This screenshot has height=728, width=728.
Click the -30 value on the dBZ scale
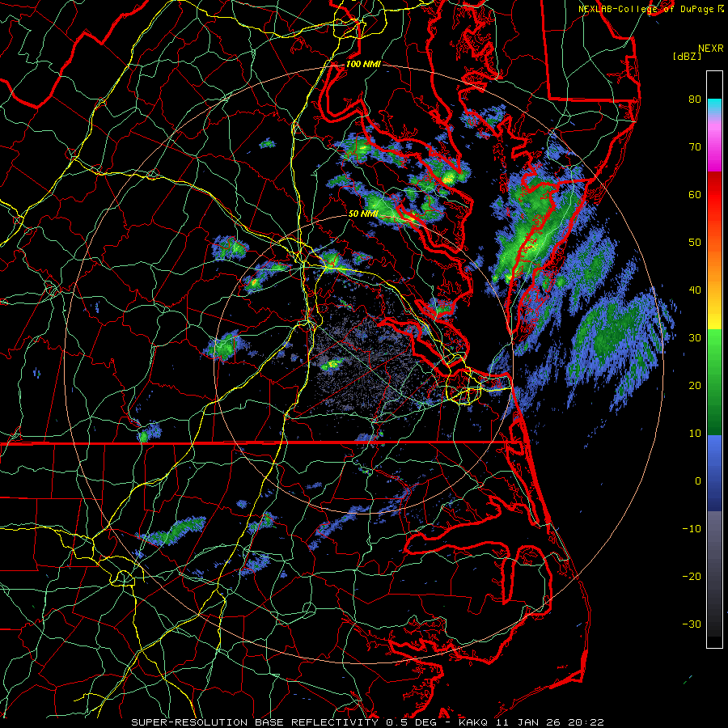pyautogui.click(x=692, y=624)
